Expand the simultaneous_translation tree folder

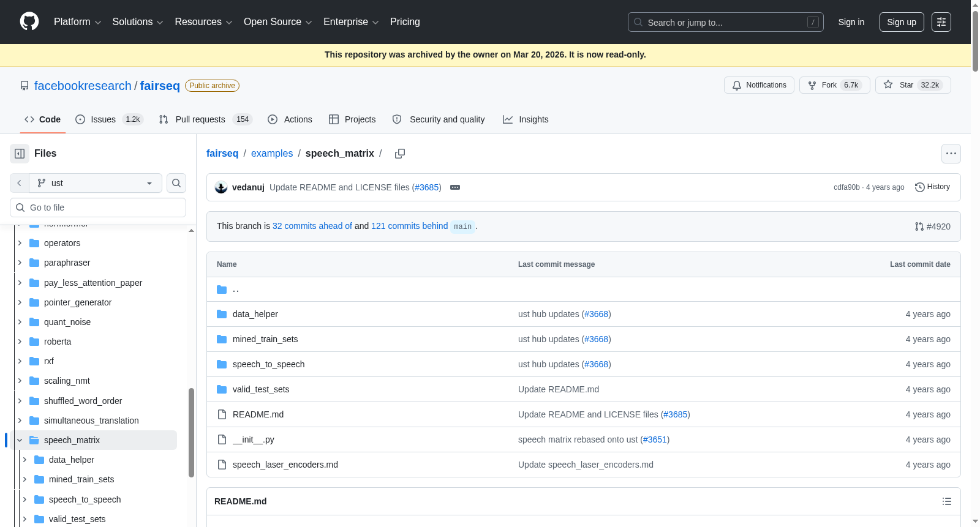coord(20,420)
